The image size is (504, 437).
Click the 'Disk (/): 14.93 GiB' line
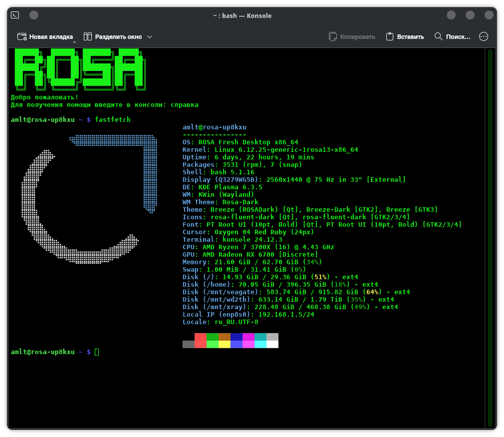[x=270, y=277]
